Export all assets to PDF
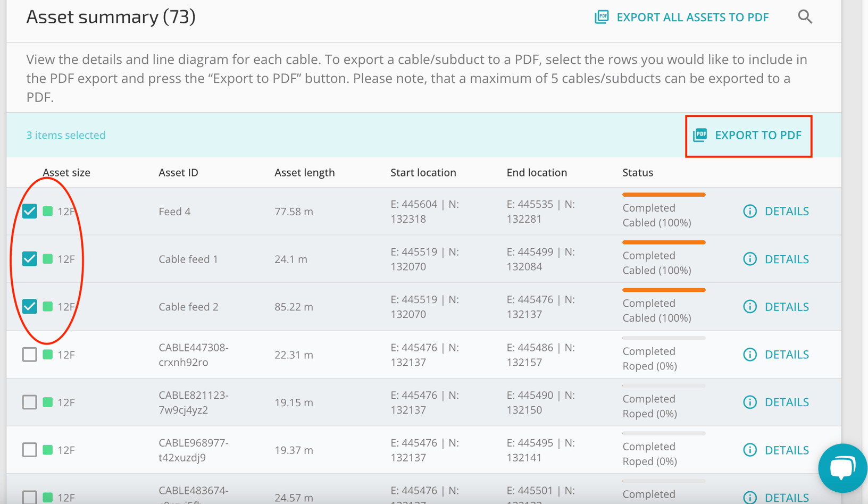This screenshot has height=504, width=868. tap(682, 17)
